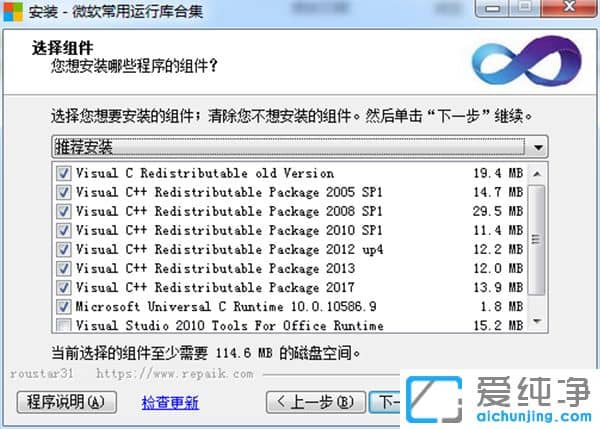
Task: Deselect Visual C++ Redistributable Package 2008 SP1
Action: (x=64, y=212)
